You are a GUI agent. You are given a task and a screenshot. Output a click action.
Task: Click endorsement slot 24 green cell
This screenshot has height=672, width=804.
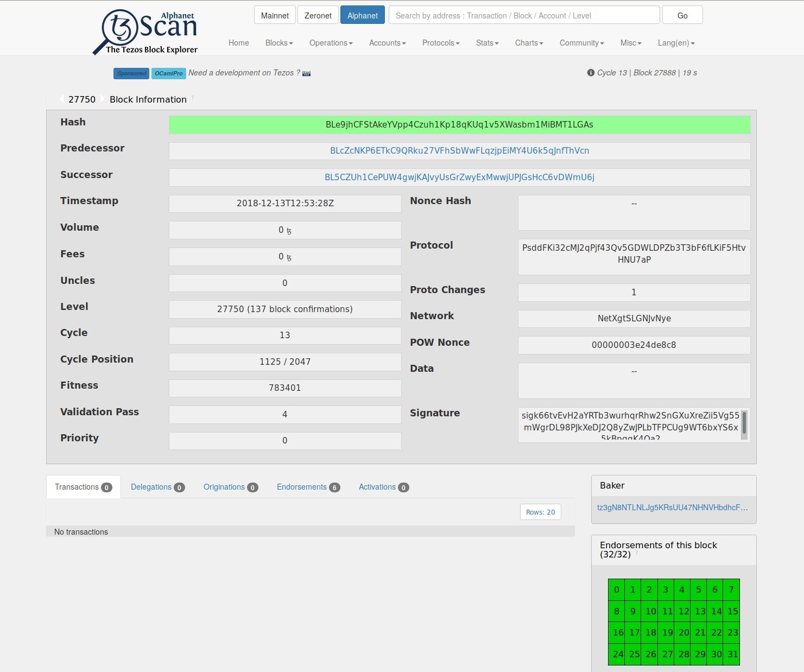pos(618,654)
